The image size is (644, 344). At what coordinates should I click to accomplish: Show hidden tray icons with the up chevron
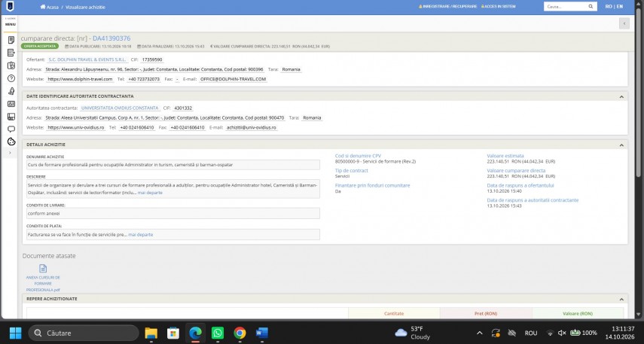pyautogui.click(x=479, y=333)
